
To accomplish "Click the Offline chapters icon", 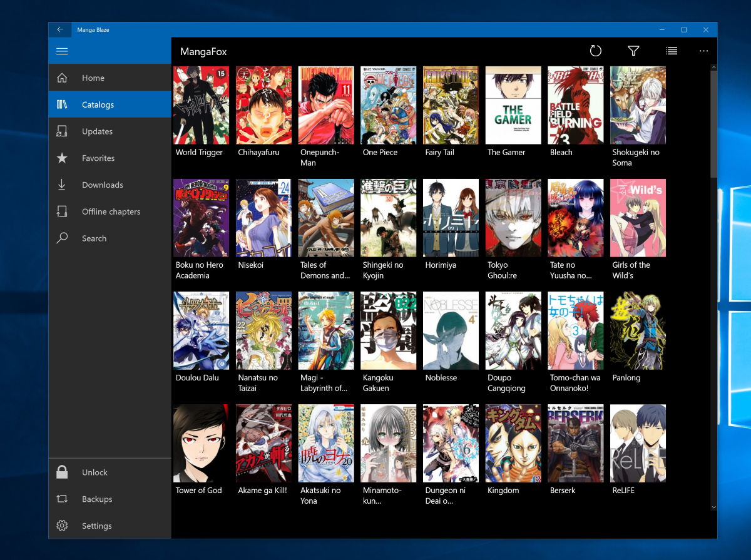I will pyautogui.click(x=62, y=211).
